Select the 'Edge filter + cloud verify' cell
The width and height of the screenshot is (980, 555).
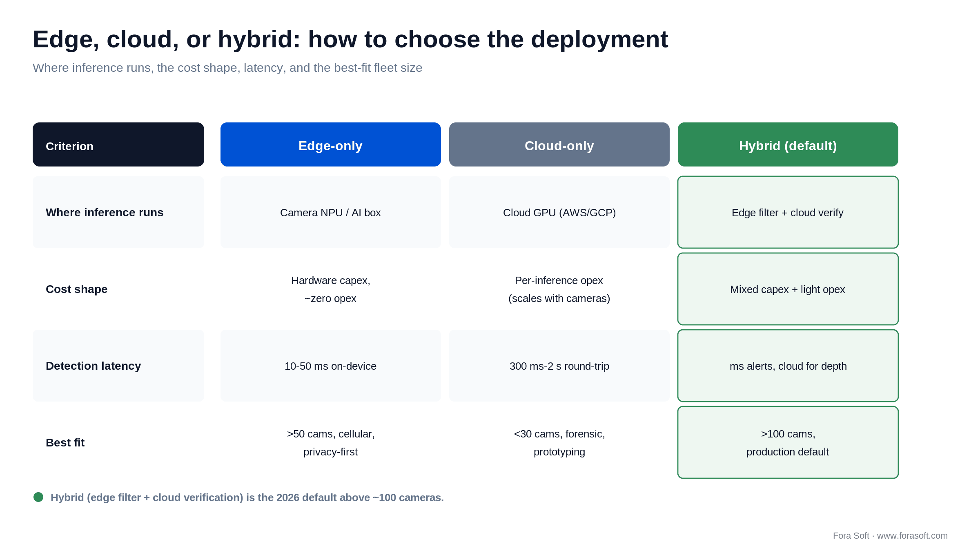[788, 212]
